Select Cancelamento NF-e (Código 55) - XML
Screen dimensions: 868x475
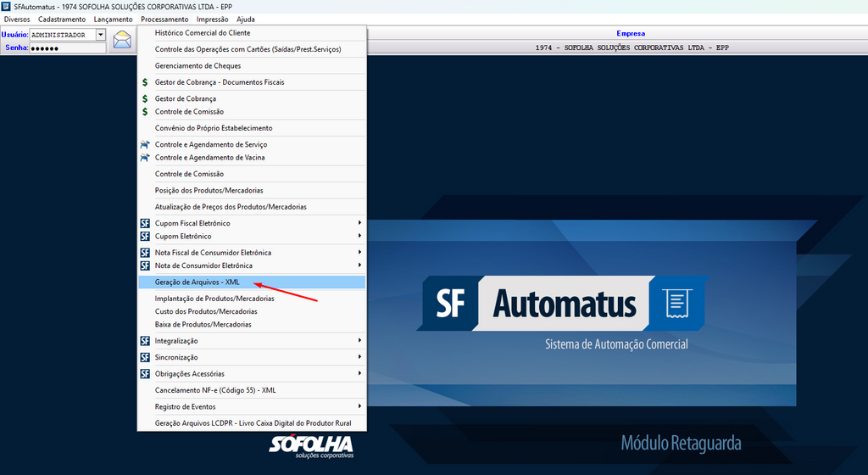215,390
